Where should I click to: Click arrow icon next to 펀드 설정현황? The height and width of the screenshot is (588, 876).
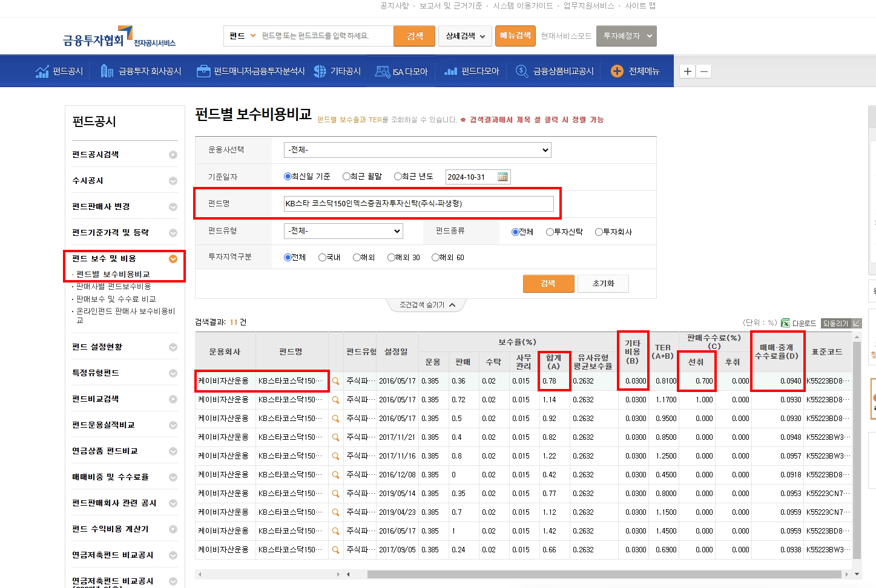(173, 347)
